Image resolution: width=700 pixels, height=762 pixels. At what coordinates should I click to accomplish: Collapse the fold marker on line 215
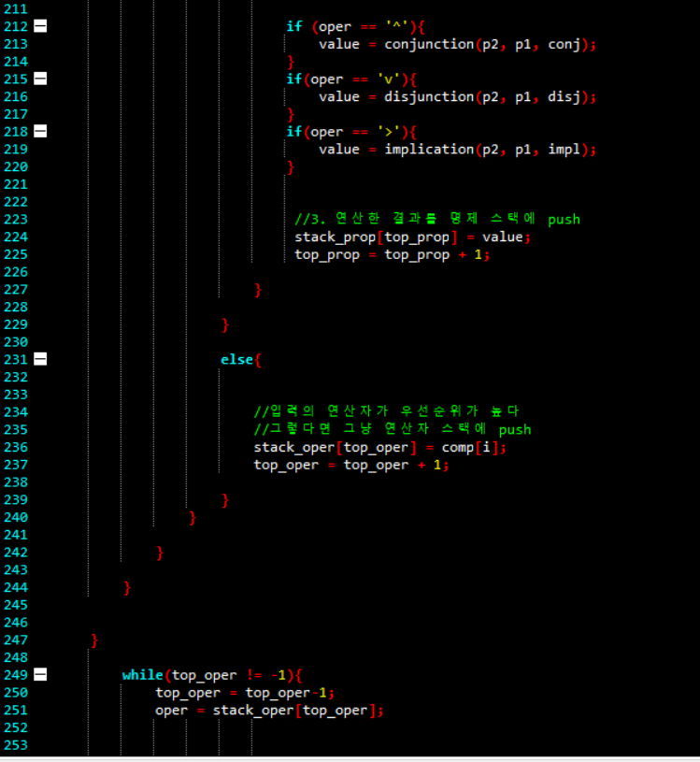pos(40,79)
